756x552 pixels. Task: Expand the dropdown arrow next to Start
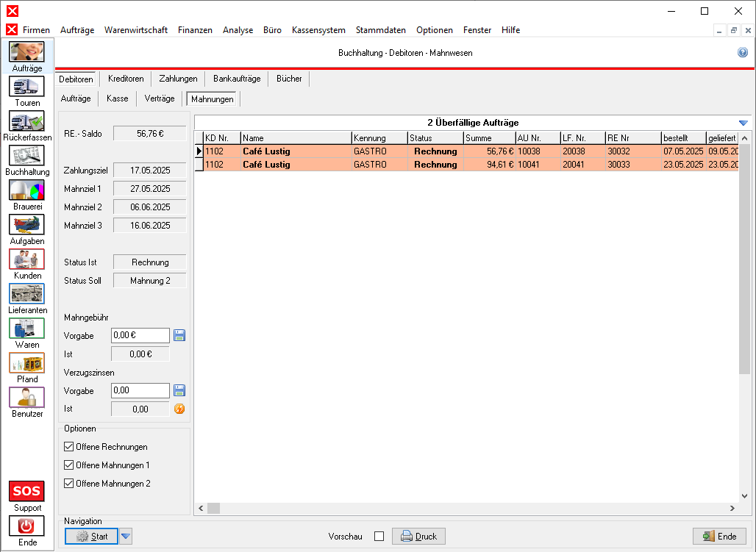(126, 537)
